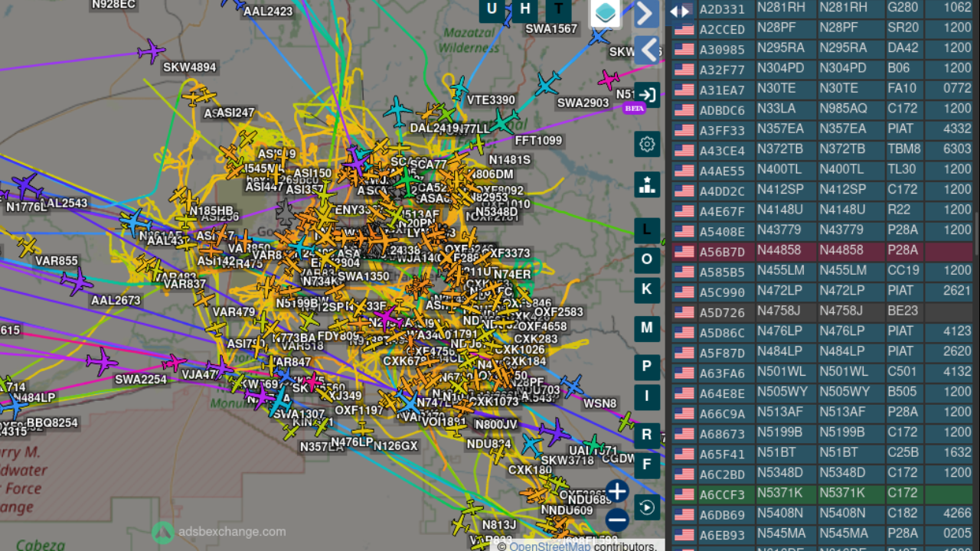Image resolution: width=980 pixels, height=551 pixels.
Task: Select the cyan SWA2903 aircraft icon
Action: click(547, 83)
